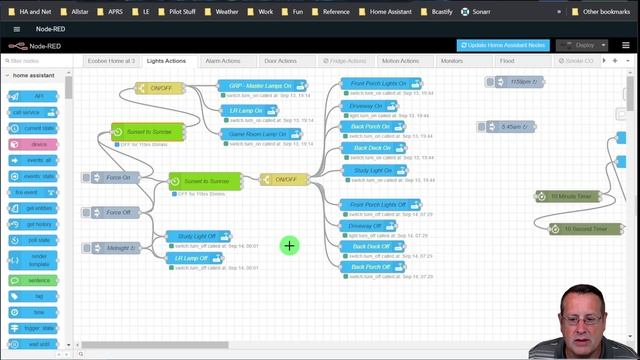The height and width of the screenshot is (360, 640).
Task: Select the GRP - Master Lamps On node
Action: 262,86
